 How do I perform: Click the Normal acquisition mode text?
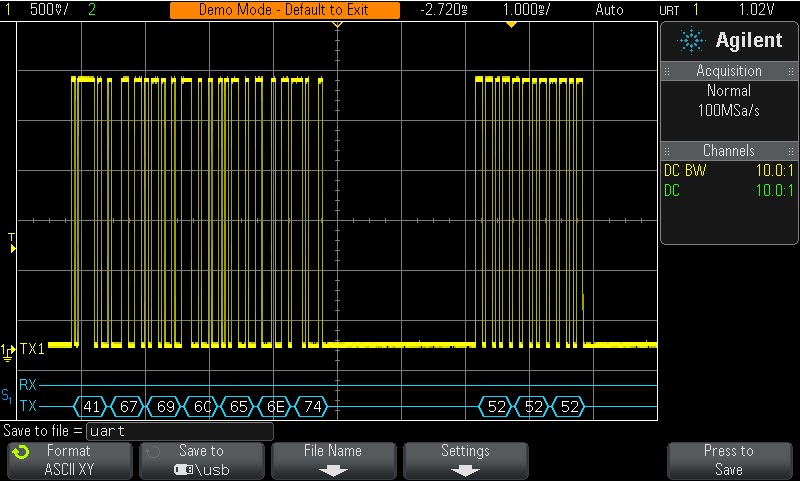[x=729, y=91]
